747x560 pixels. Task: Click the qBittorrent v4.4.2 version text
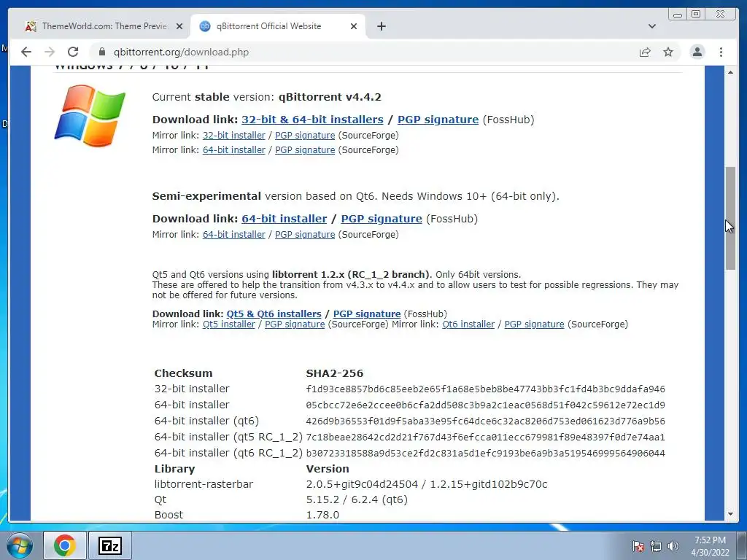coord(330,97)
